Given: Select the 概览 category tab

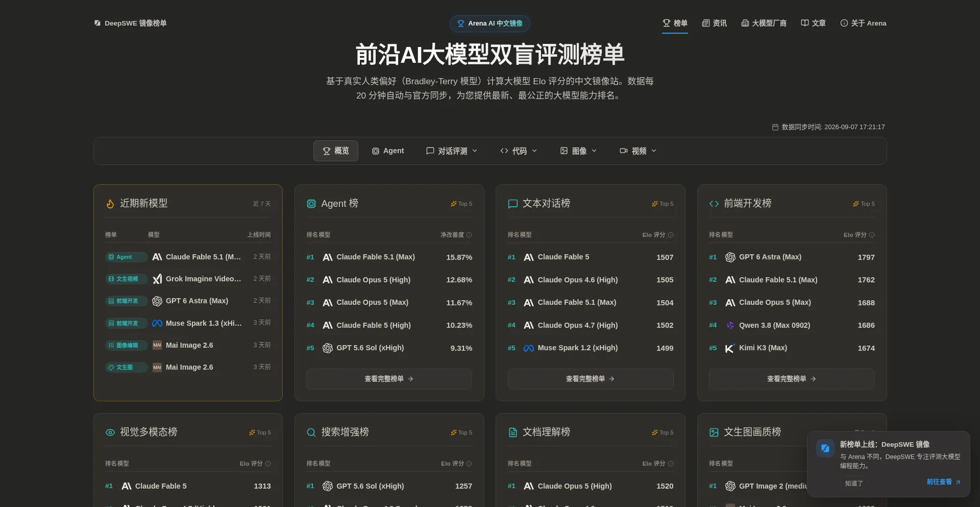Looking at the screenshot, I should pos(336,151).
